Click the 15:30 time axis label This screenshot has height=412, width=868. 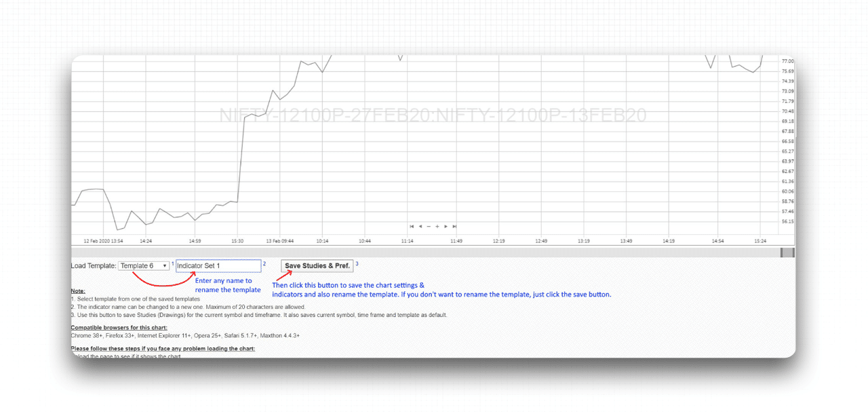[x=237, y=241]
